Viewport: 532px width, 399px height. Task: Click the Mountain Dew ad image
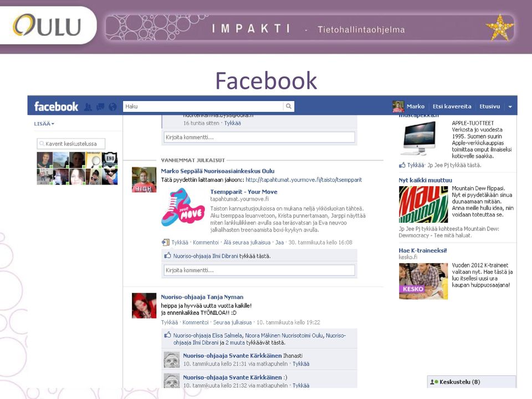pos(423,204)
